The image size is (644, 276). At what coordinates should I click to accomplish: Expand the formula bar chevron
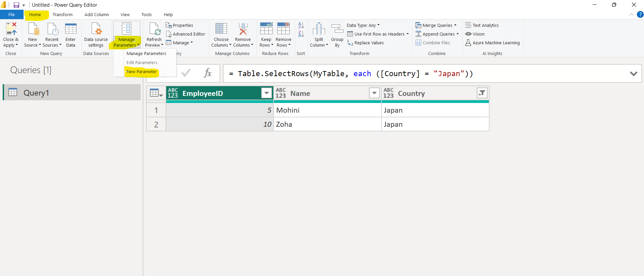pyautogui.click(x=633, y=74)
